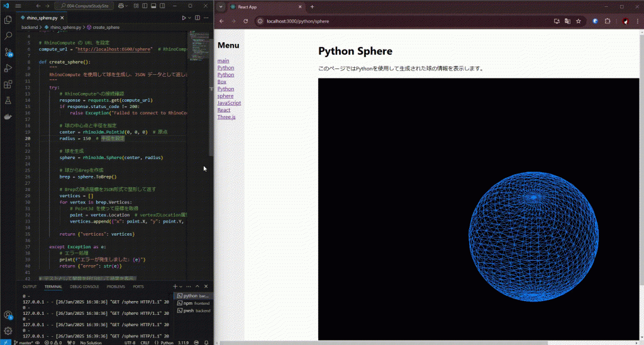Image resolution: width=644 pixels, height=345 pixels.
Task: Open the run options dropdown beside play button
Action: point(190,18)
